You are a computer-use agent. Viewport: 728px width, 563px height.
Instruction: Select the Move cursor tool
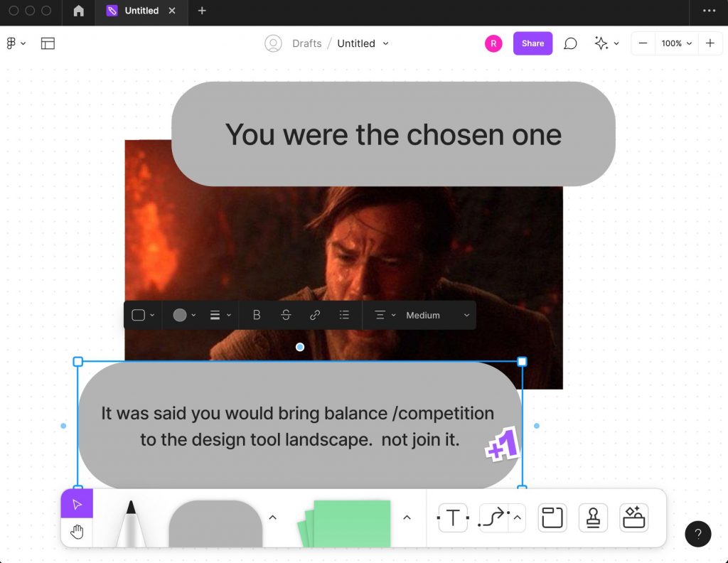click(77, 503)
